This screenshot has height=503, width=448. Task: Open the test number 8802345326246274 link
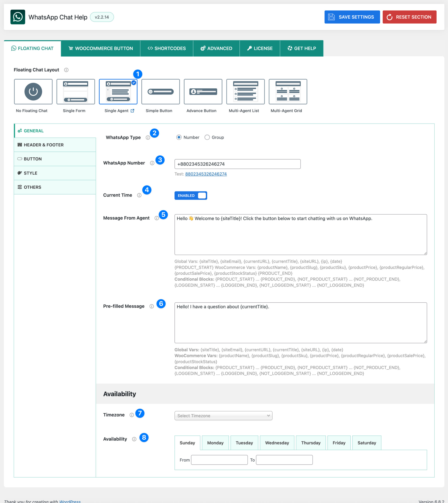pos(206,174)
